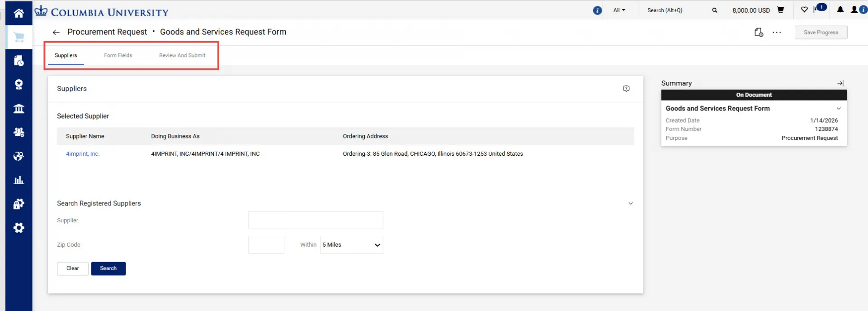Open the bank building sidebar icon
868x311 pixels.
19,109
